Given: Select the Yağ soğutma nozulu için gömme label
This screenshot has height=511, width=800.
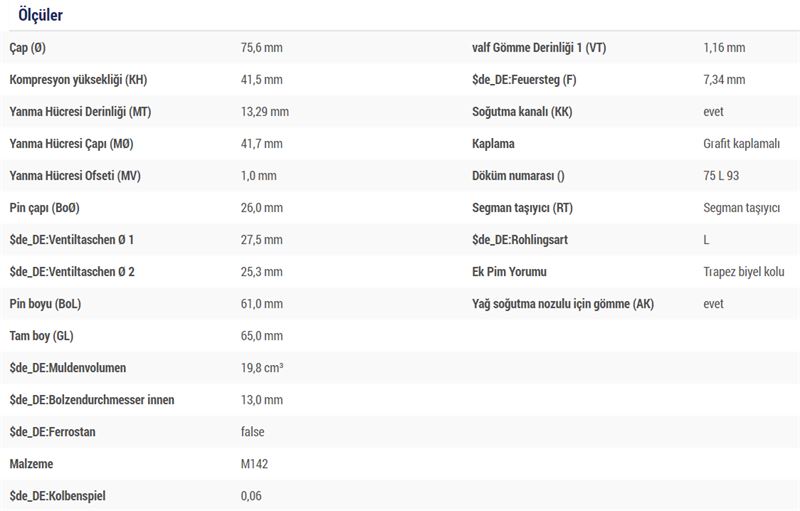Looking at the screenshot, I should [563, 304].
